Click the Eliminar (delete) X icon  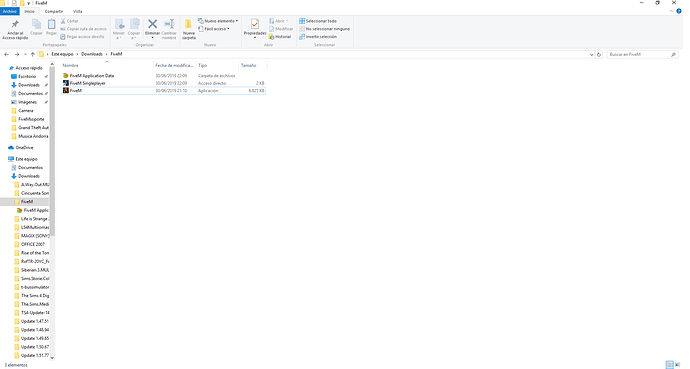click(x=152, y=24)
